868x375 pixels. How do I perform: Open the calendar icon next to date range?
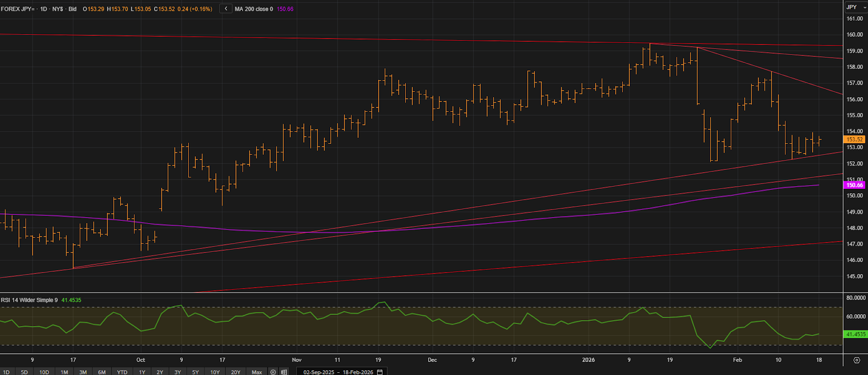[380, 372]
